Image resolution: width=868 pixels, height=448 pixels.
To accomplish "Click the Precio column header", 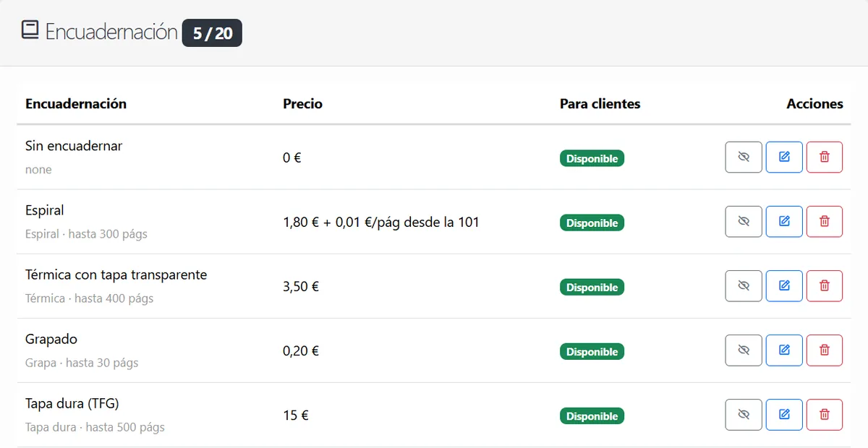I will tap(302, 103).
